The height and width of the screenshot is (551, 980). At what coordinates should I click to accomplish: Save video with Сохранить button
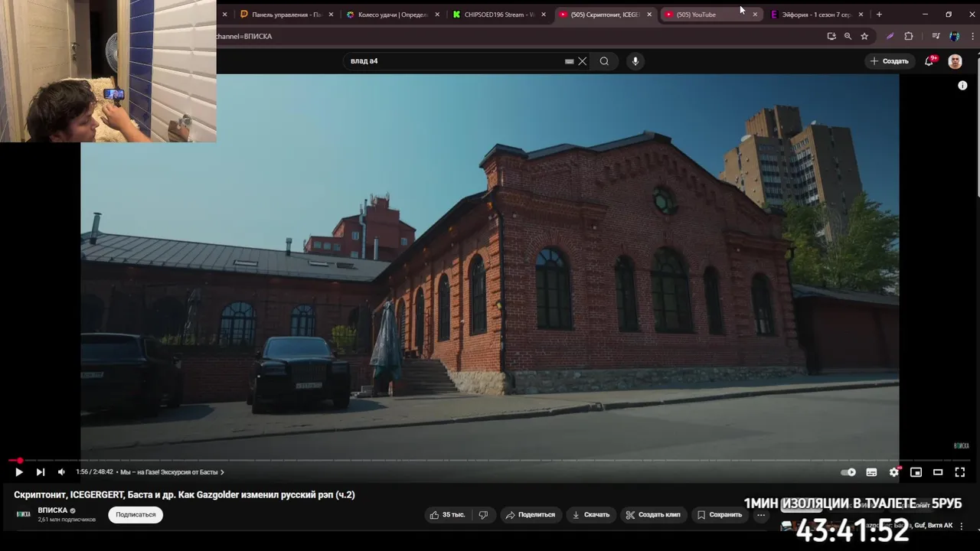720,515
